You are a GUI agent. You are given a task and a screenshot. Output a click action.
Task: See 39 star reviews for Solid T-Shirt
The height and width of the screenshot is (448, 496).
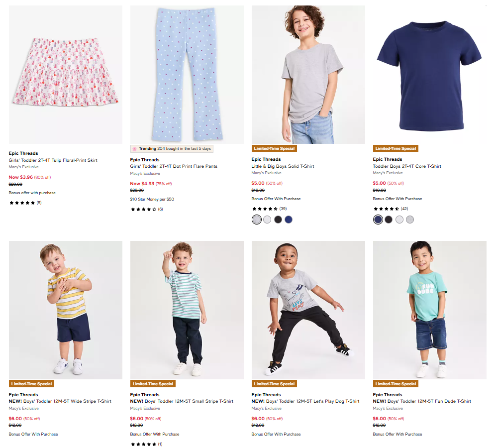[269, 209]
